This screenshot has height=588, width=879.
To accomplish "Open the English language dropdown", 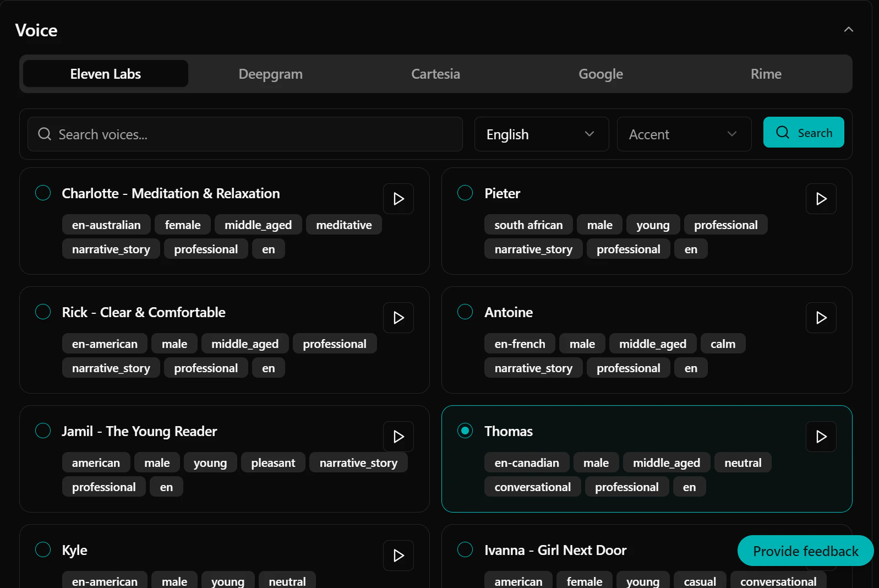I will point(541,134).
